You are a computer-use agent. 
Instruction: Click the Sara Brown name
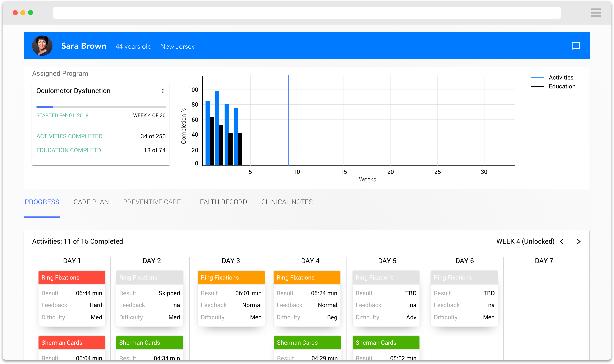coord(84,46)
